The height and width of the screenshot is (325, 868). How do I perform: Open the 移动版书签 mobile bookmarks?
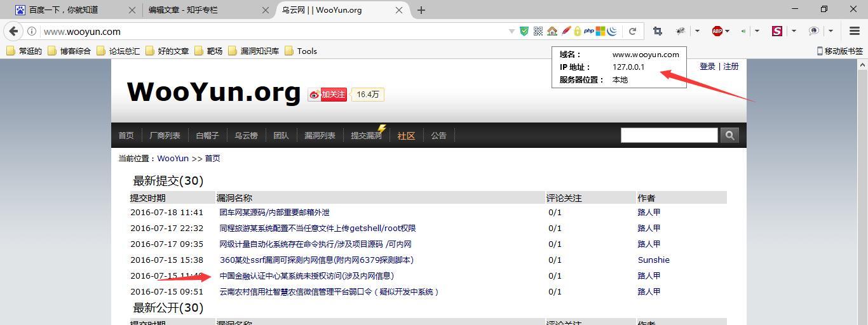point(839,51)
